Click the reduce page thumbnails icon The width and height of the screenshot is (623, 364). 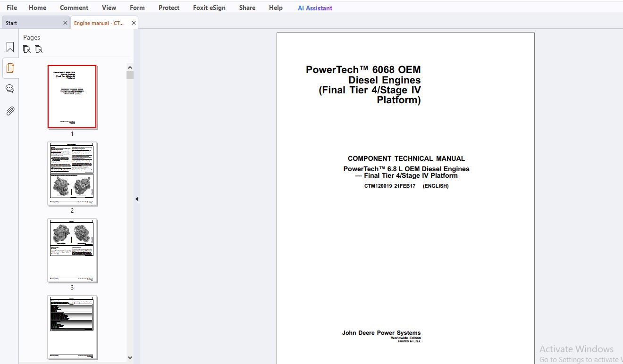point(39,49)
